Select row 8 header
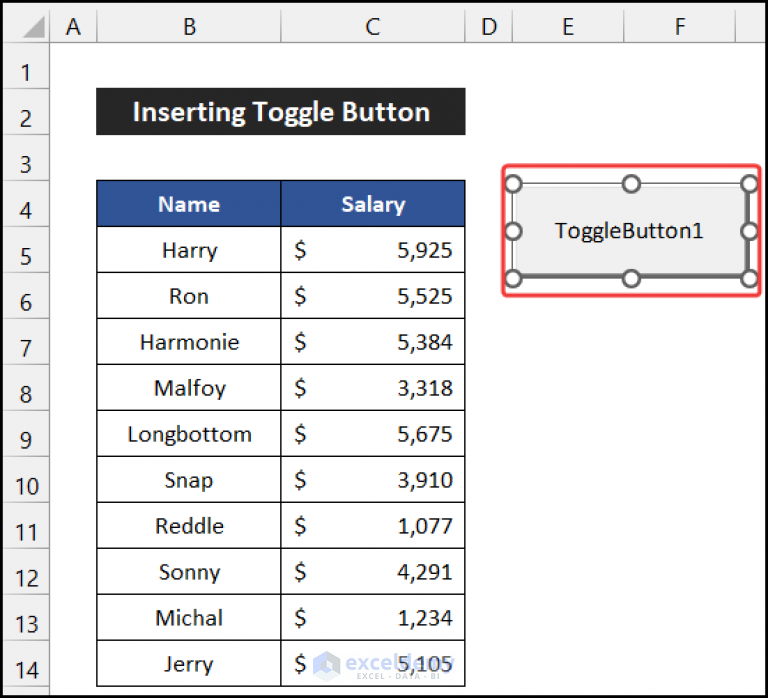This screenshot has height=698, width=768. click(x=26, y=387)
